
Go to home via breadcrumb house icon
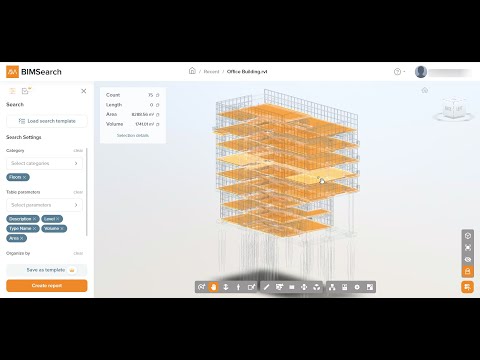(x=192, y=71)
